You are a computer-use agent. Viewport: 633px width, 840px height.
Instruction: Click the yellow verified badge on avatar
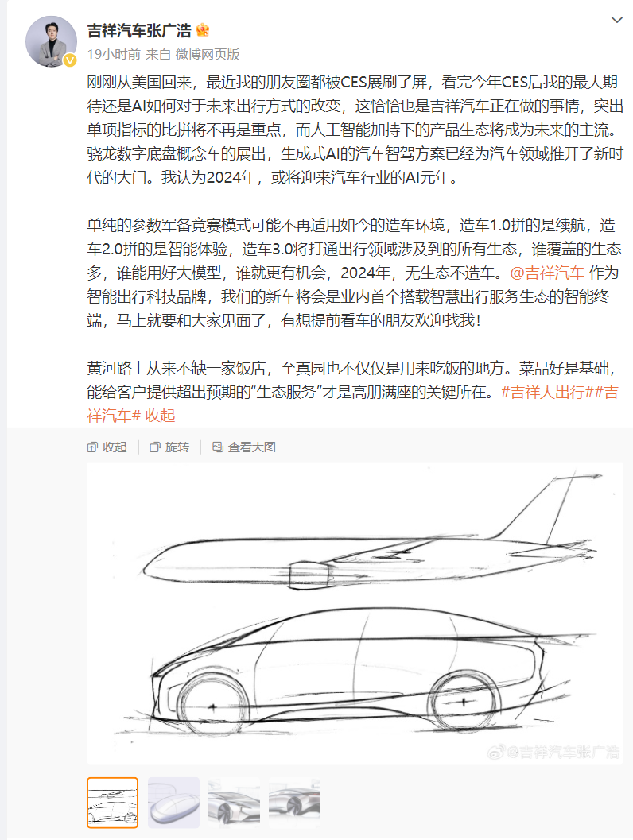tap(70, 60)
